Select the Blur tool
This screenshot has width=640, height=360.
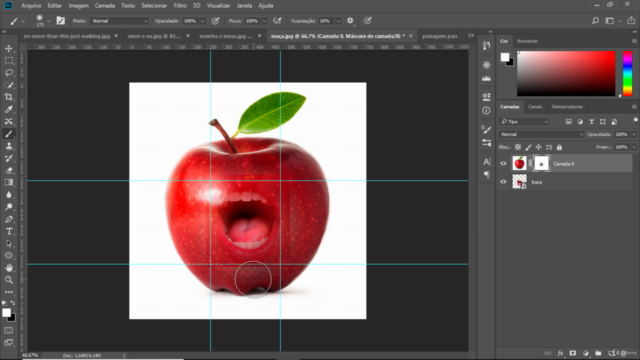click(9, 195)
